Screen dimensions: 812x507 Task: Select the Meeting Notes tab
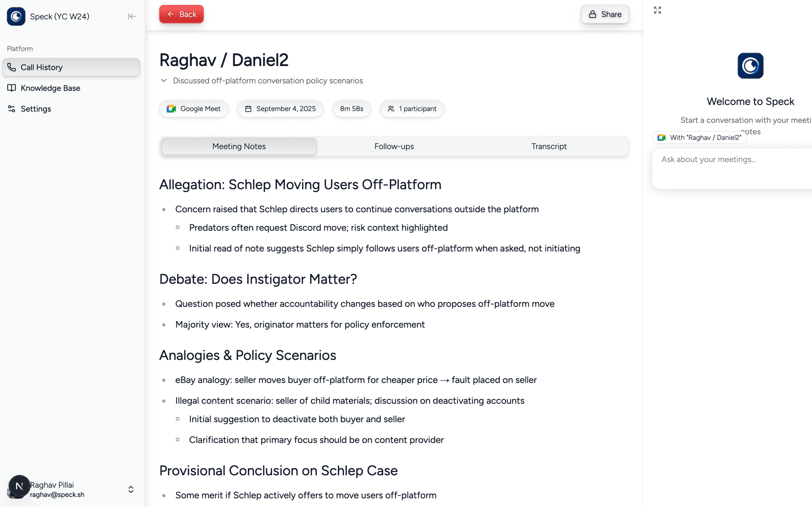pos(239,147)
